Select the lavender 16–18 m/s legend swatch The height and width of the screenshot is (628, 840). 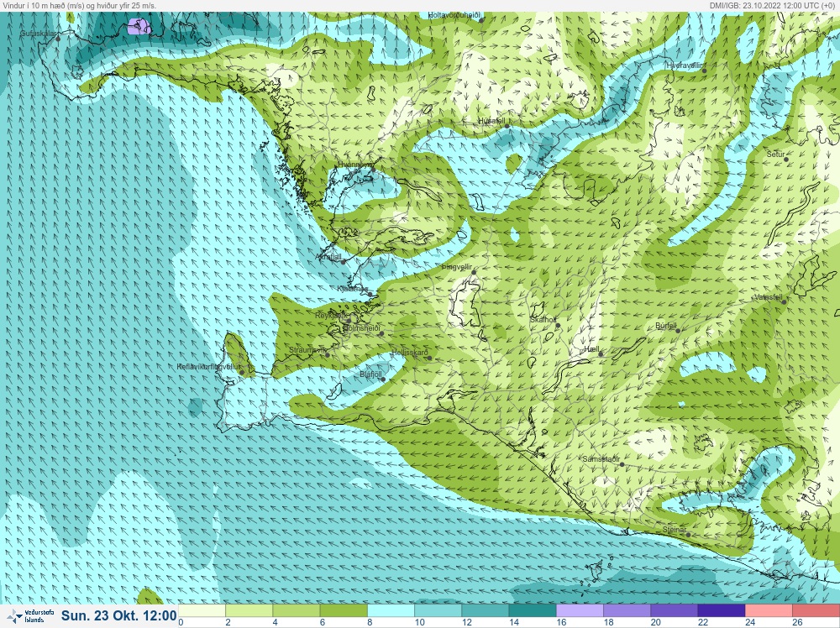point(579,611)
